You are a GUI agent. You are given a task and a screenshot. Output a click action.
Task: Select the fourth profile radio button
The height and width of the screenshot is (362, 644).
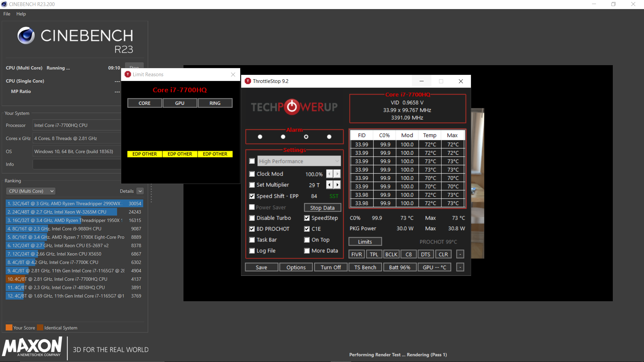click(x=329, y=137)
